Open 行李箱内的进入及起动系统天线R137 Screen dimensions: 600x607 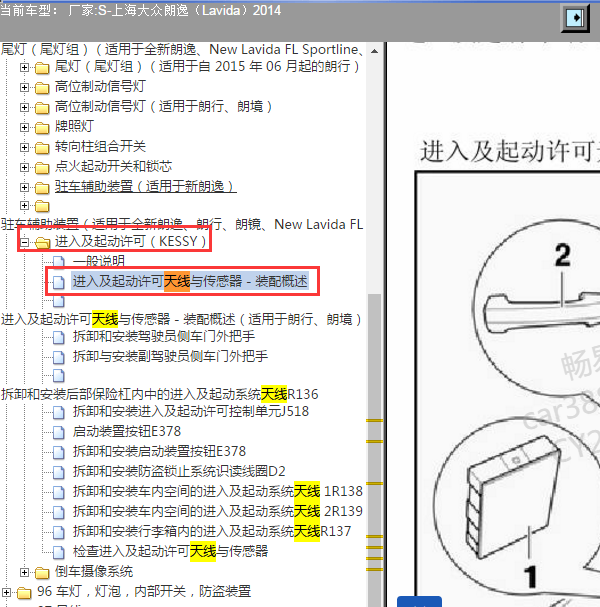click(x=212, y=531)
